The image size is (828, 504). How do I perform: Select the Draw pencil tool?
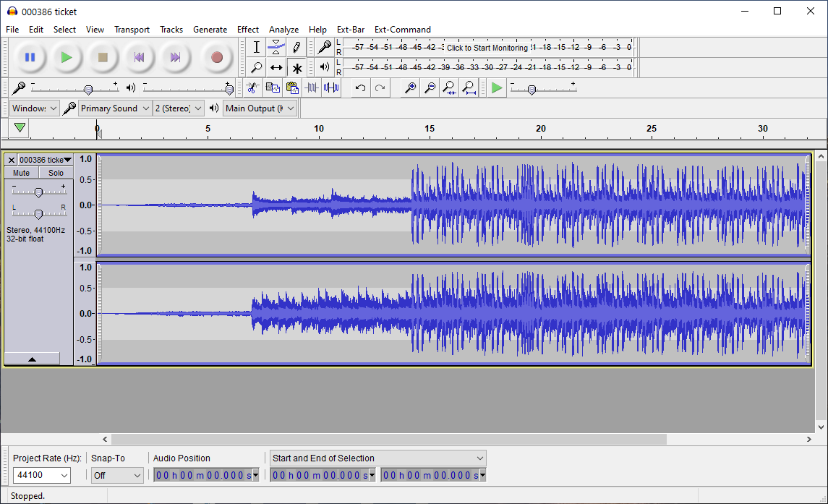[296, 48]
